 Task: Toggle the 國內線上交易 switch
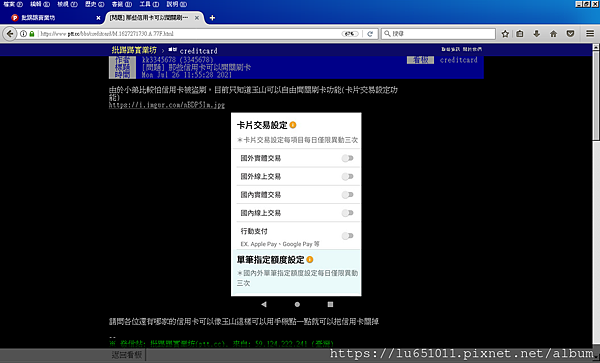coord(347,213)
